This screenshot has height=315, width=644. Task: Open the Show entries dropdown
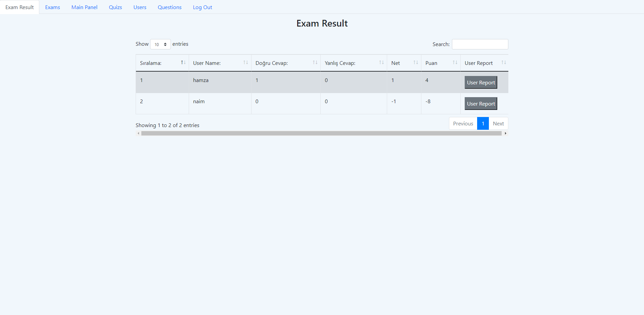coord(160,44)
